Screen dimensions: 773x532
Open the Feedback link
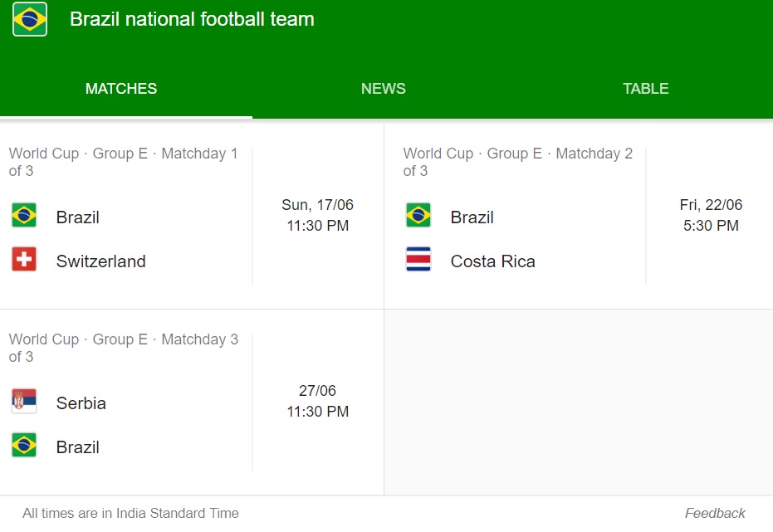(x=715, y=513)
